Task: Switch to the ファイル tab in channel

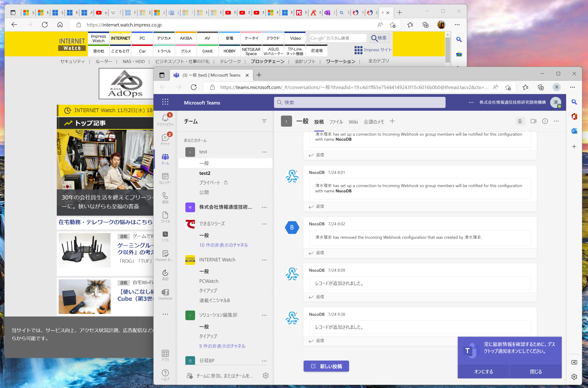Action: pos(336,122)
